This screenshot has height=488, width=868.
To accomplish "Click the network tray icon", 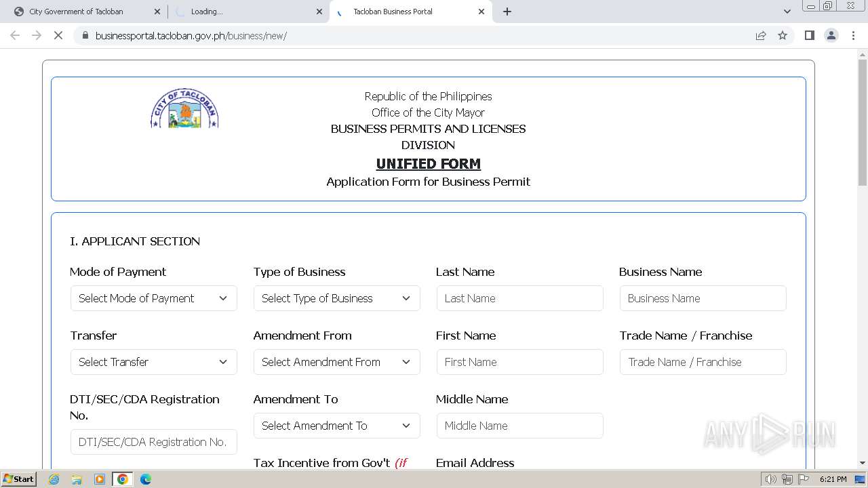I will (x=787, y=479).
